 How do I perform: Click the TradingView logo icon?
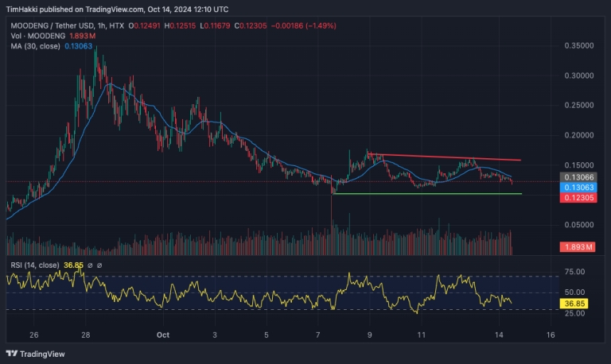[11, 352]
